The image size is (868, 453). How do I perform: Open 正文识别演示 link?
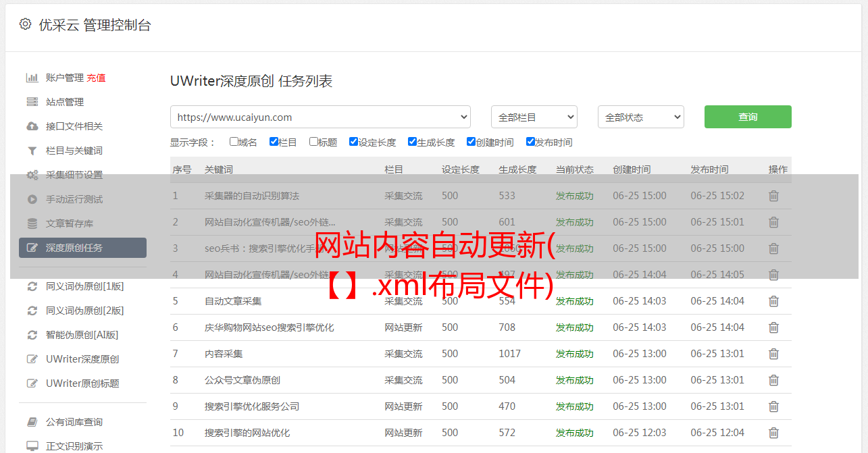point(74,446)
